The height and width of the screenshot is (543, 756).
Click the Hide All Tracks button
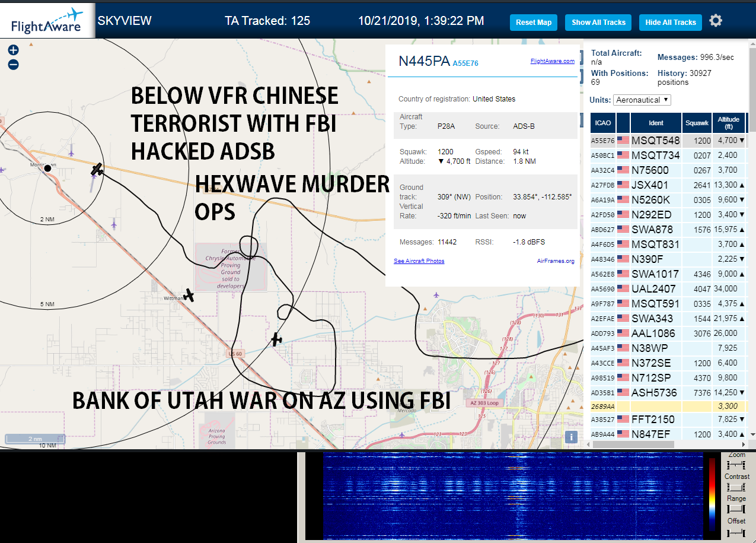coord(671,23)
